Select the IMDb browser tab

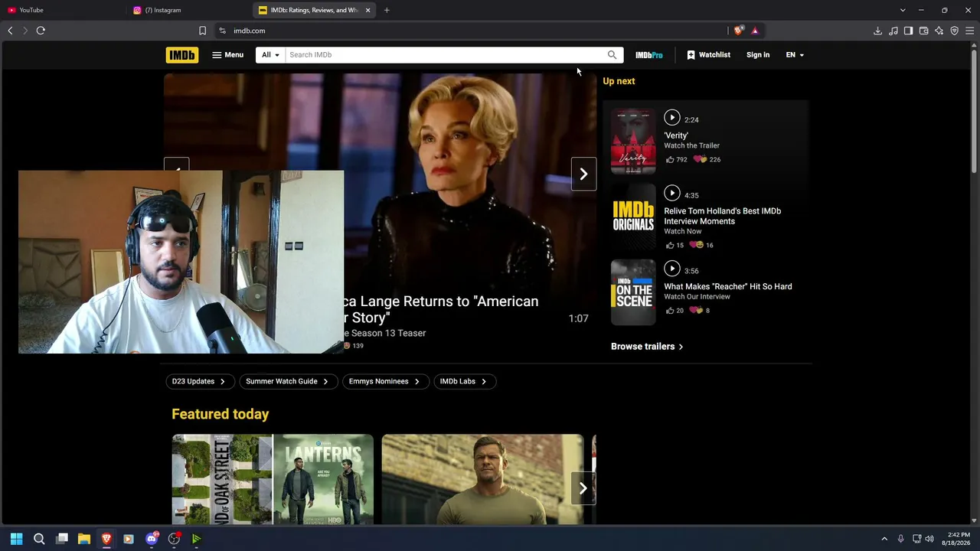(x=309, y=10)
